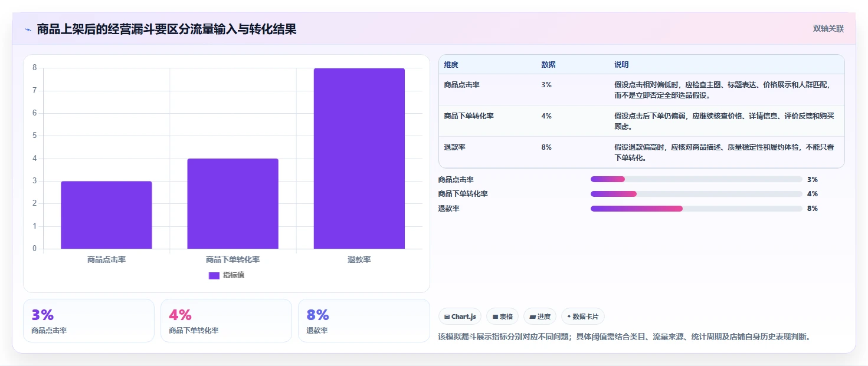Click the 商品点击率 label beside progress bar
The image size is (868, 366).
point(456,180)
